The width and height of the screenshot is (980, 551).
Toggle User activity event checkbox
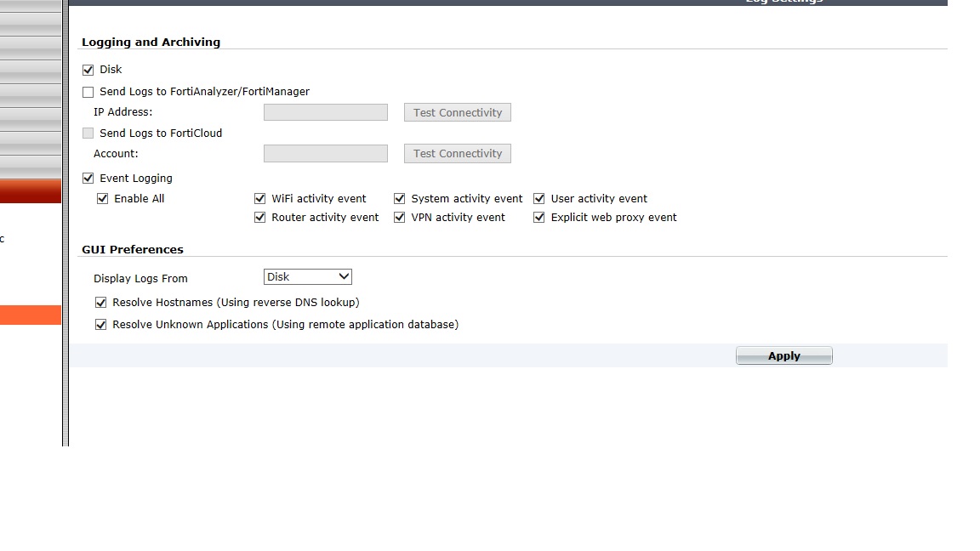coord(538,199)
